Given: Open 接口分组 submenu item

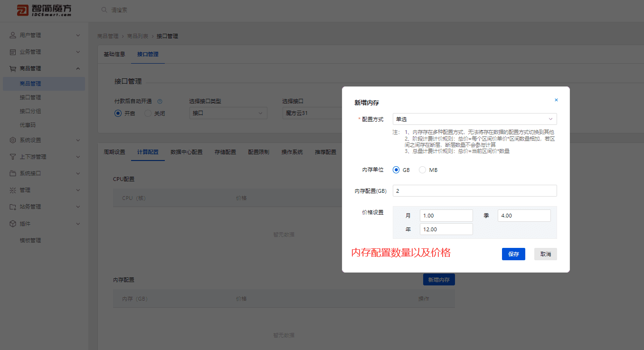Looking at the screenshot, I should pyautogui.click(x=30, y=111).
